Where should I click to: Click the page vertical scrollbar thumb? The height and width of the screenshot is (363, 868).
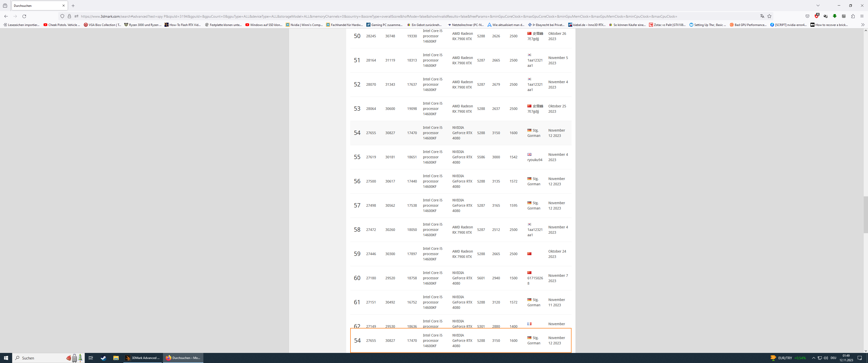tap(865, 214)
